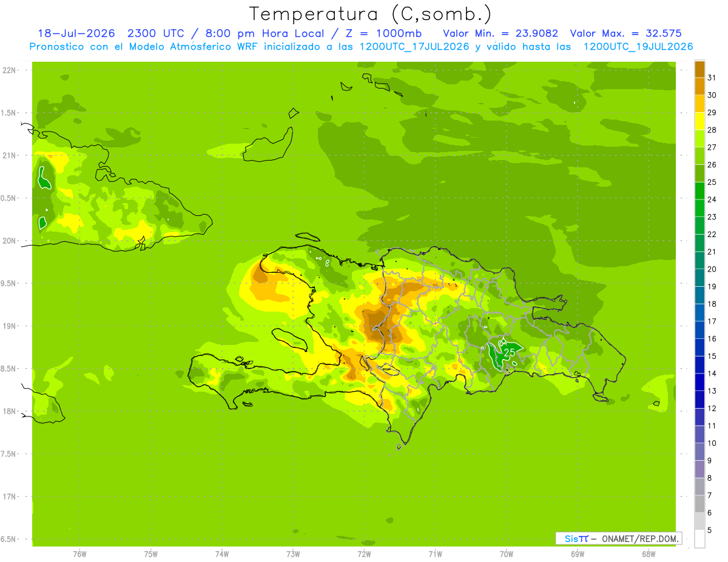The width and height of the screenshot is (728, 562).
Task: Click the "Valor Max. = 32.575" value
Action: click(625, 33)
